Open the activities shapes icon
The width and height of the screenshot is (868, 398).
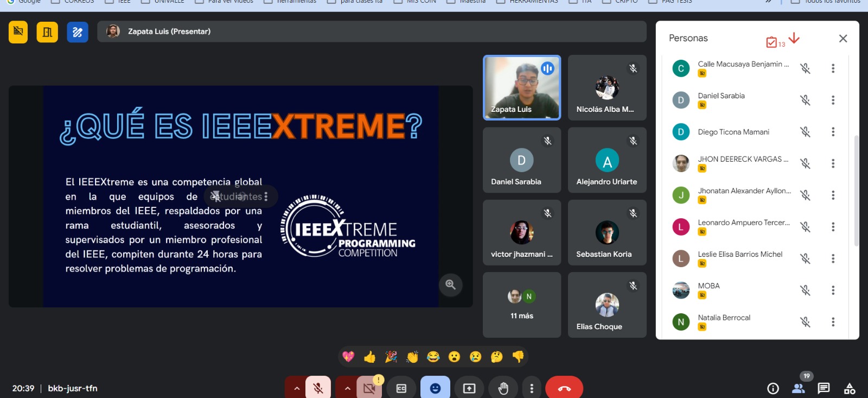pyautogui.click(x=850, y=388)
